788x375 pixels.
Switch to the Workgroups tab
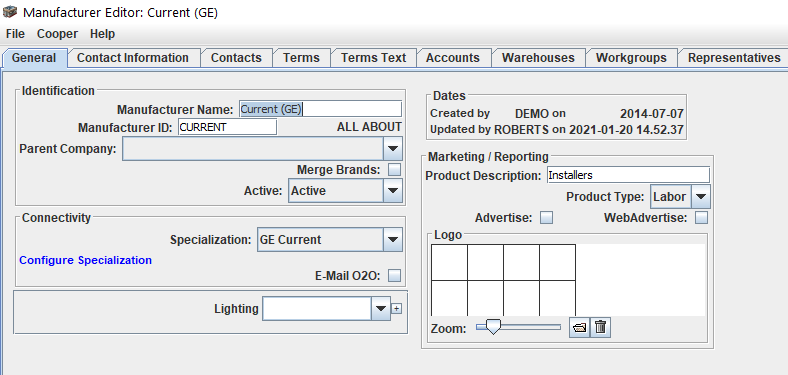[631, 58]
